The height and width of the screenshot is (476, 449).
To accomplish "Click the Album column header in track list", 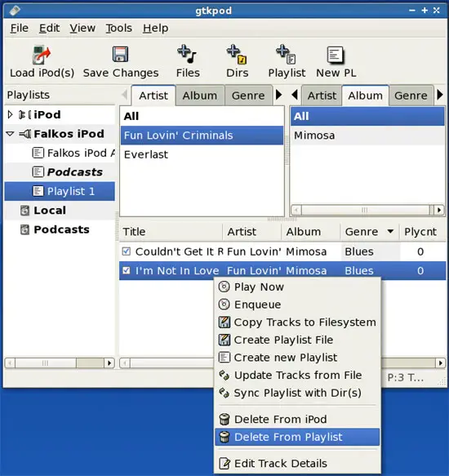I will pyautogui.click(x=310, y=232).
